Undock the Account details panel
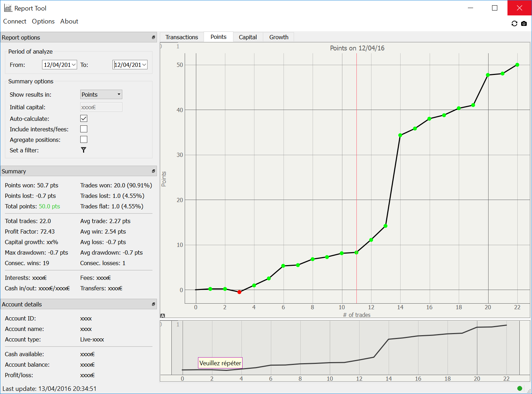This screenshot has width=532, height=394. 153,304
